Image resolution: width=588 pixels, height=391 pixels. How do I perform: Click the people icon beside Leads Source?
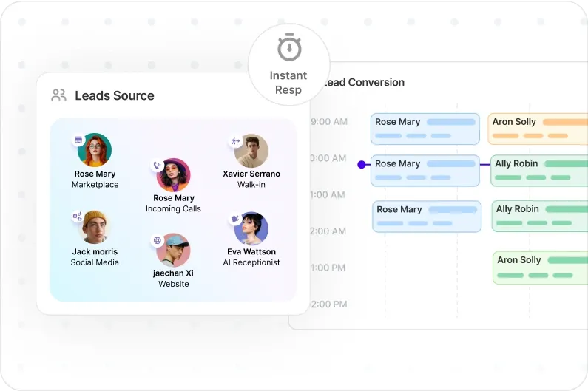[58, 95]
